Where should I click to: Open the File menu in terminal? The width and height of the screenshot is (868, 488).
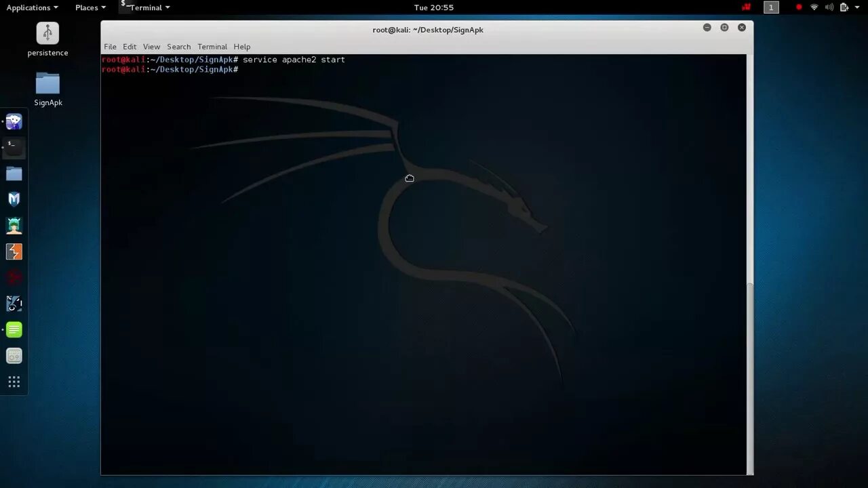110,47
